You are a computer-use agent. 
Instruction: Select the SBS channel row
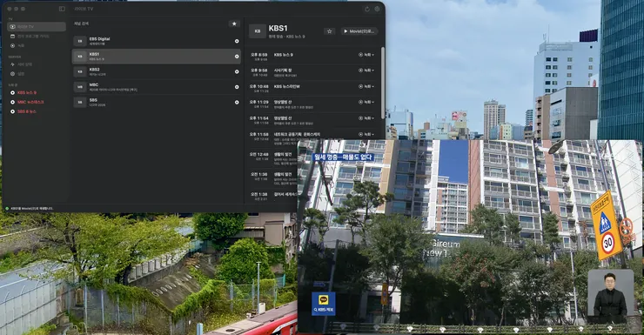[x=156, y=102]
